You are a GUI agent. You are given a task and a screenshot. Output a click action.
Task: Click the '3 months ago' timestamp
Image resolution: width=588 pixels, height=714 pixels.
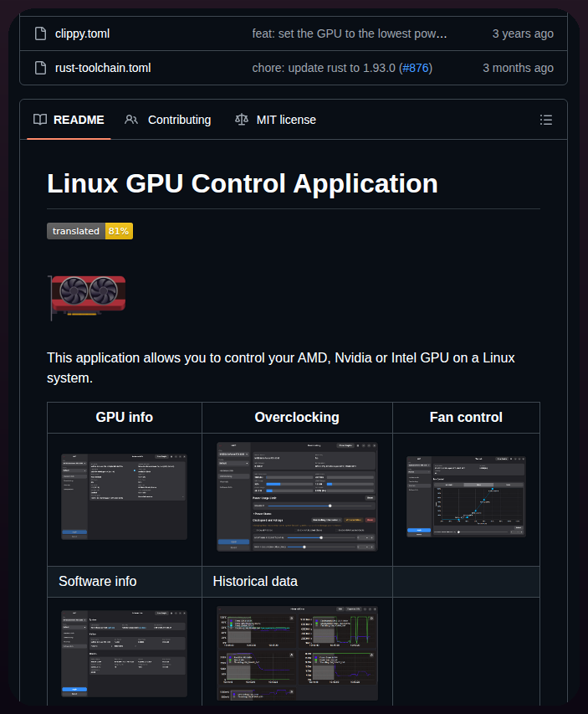tap(518, 68)
